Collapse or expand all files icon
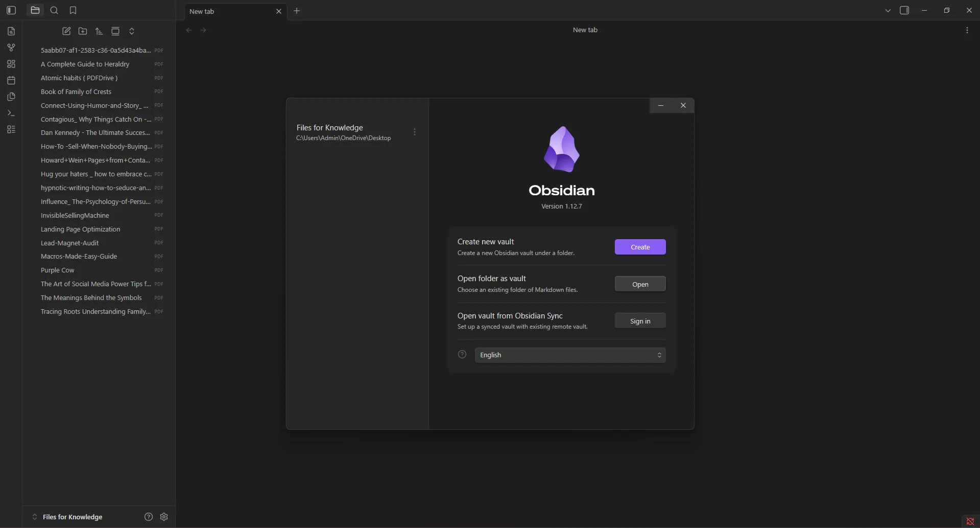980x528 pixels. [x=132, y=31]
